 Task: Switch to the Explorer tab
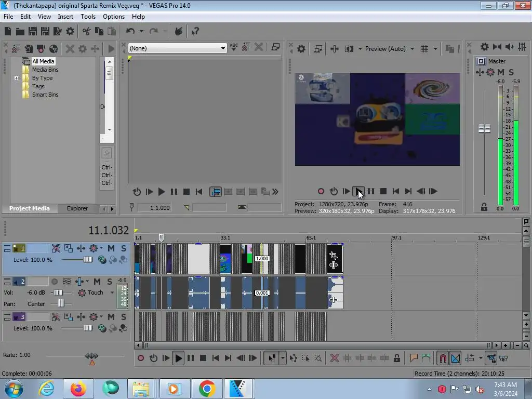point(77,208)
